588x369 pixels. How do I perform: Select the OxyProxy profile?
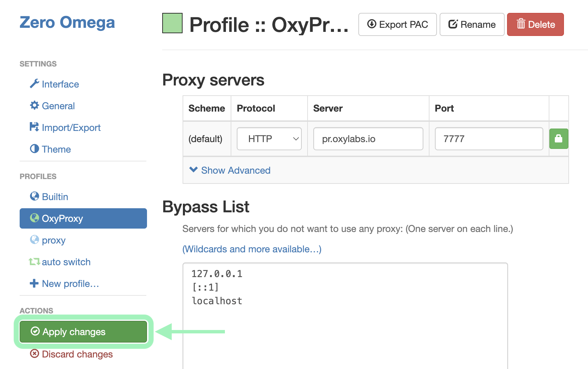[83, 218]
